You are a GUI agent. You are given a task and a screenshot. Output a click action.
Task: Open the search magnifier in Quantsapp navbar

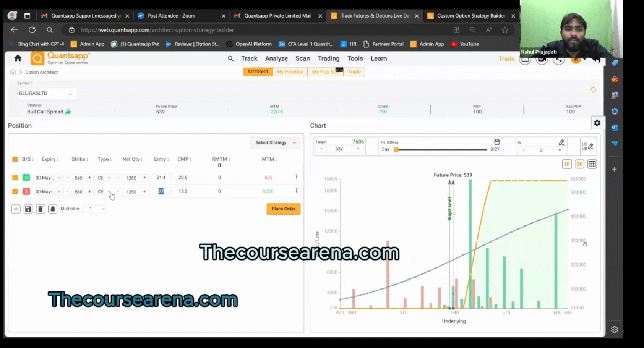point(230,58)
